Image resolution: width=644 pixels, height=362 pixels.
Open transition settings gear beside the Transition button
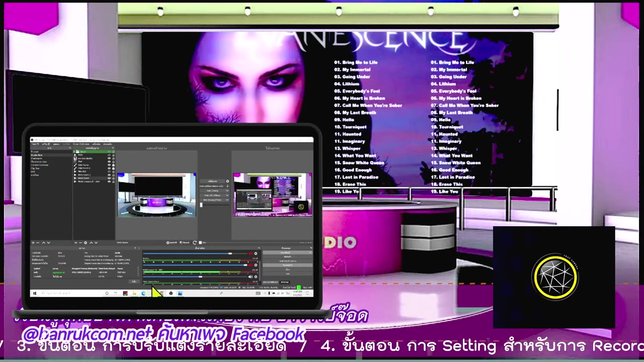(x=227, y=181)
